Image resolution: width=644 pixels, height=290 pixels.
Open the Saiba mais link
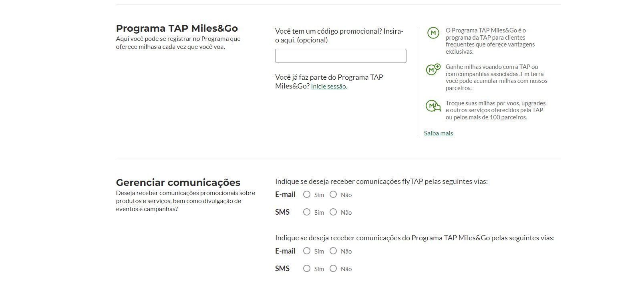[x=439, y=133]
